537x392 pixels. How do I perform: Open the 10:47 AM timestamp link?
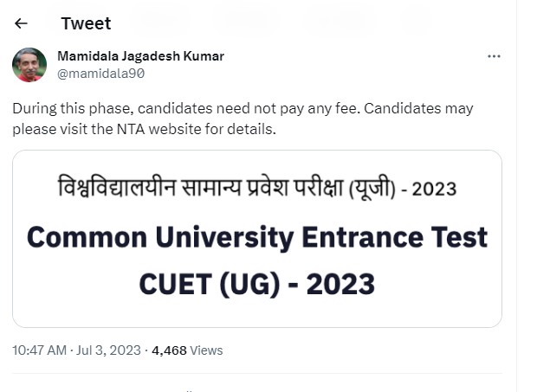[39, 350]
